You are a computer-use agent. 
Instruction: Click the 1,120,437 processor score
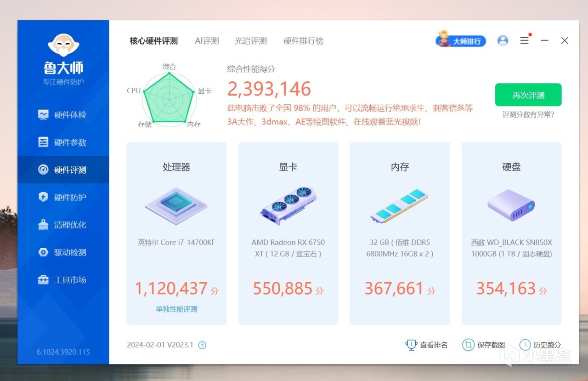(x=171, y=289)
